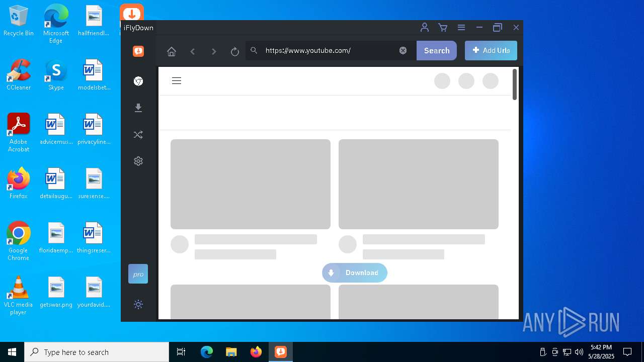644x362 pixels.
Task: Select the detailaugu... Word document
Action: (x=56, y=183)
